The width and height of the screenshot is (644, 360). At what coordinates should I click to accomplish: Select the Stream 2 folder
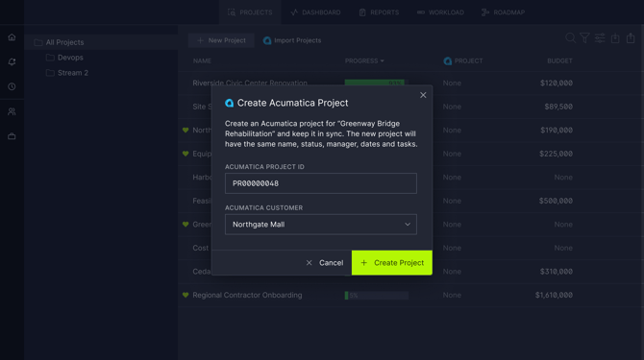pyautogui.click(x=73, y=73)
